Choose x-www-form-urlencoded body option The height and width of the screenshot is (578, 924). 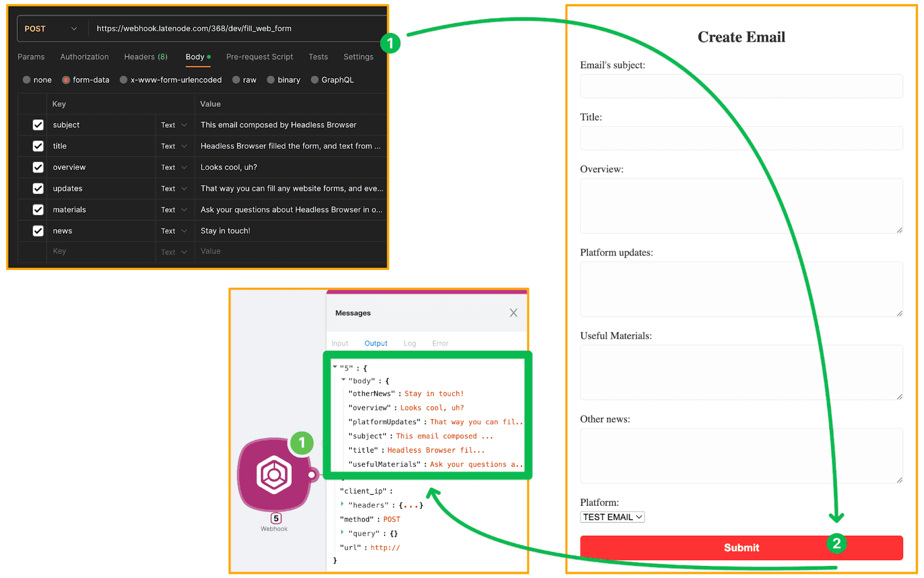point(124,80)
